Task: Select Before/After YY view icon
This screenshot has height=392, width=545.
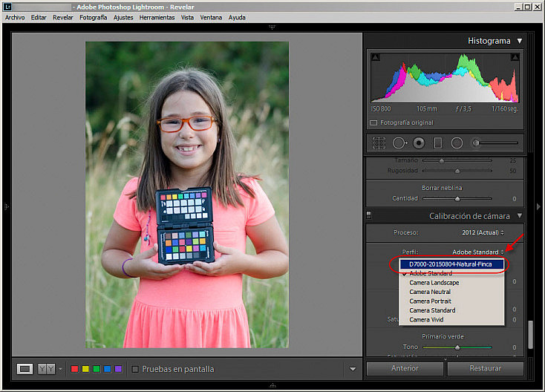Action: (46, 369)
